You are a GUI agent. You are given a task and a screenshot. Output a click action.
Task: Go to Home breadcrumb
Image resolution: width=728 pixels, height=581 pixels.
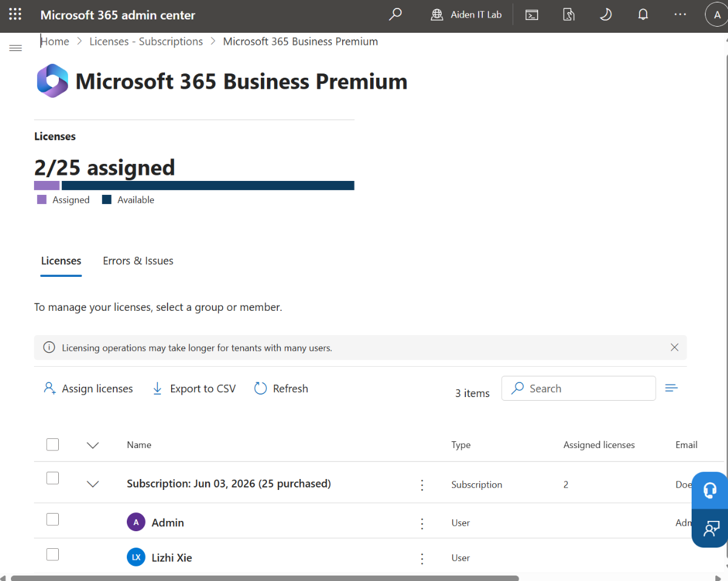click(55, 41)
